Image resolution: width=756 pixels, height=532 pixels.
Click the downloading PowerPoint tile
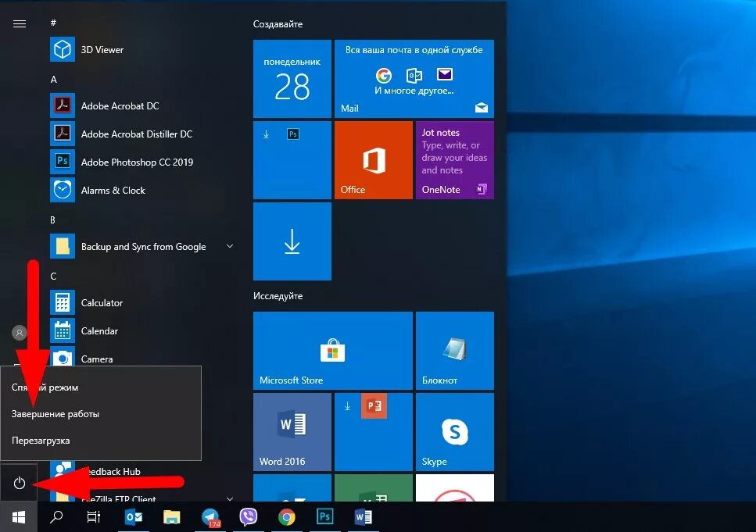point(374,432)
